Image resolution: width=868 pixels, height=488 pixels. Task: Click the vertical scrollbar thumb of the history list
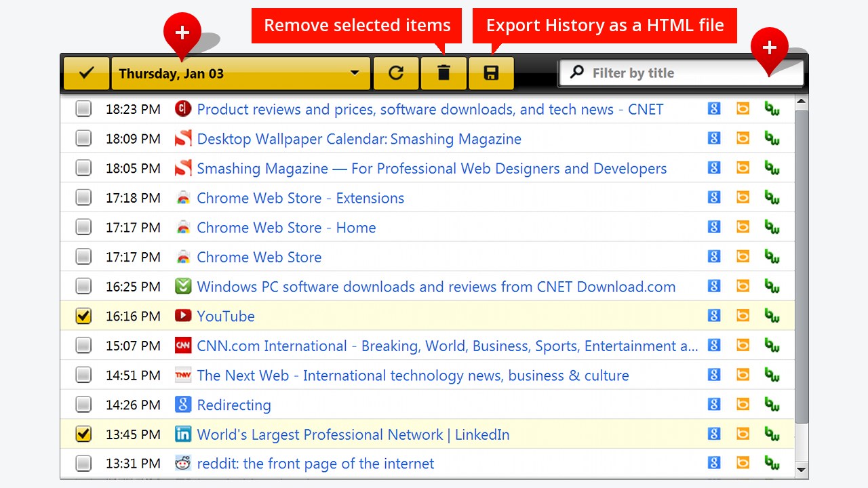coord(802,266)
